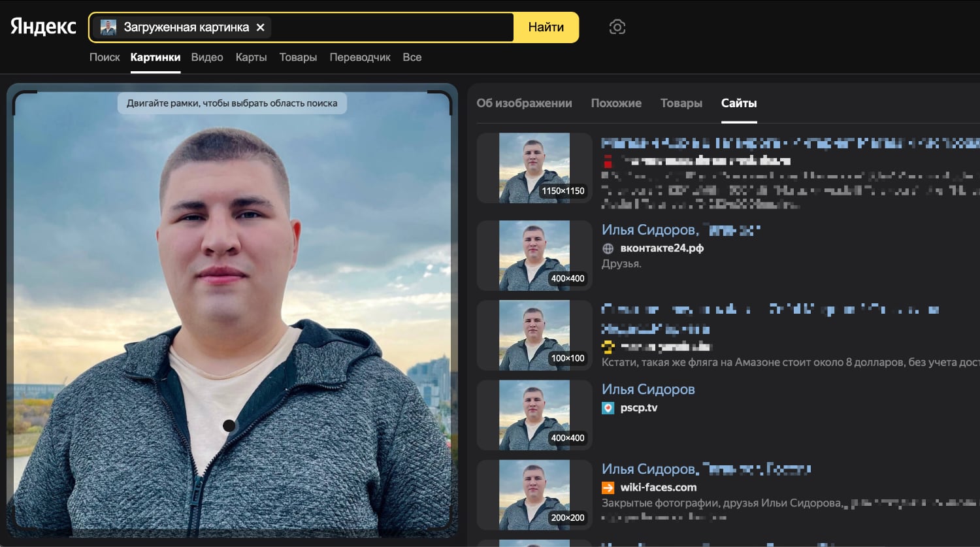This screenshot has width=980, height=547.
Task: Open the Илья Сидоров title above wiki-faces.com
Action: 706,469
